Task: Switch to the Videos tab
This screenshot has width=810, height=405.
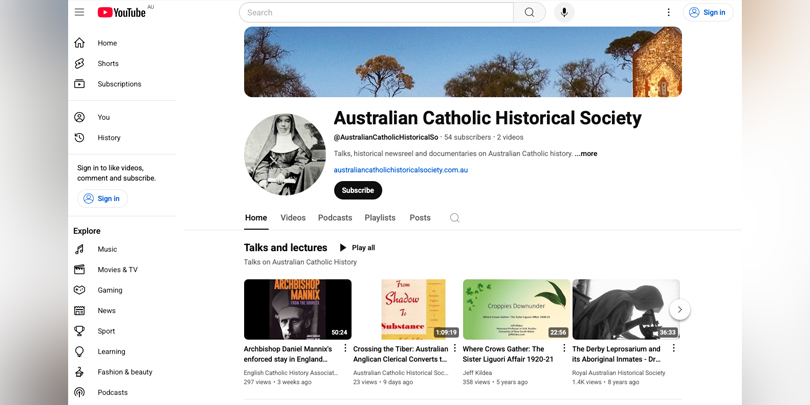Action: 293,218
